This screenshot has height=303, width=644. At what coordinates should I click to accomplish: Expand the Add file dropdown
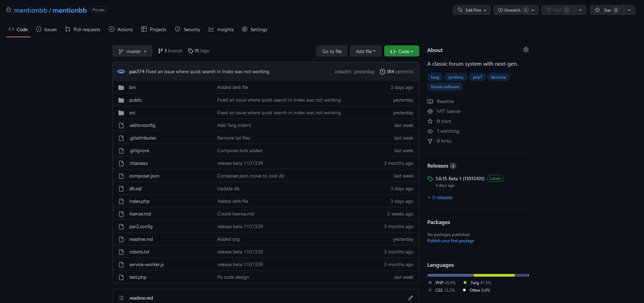[x=365, y=51]
